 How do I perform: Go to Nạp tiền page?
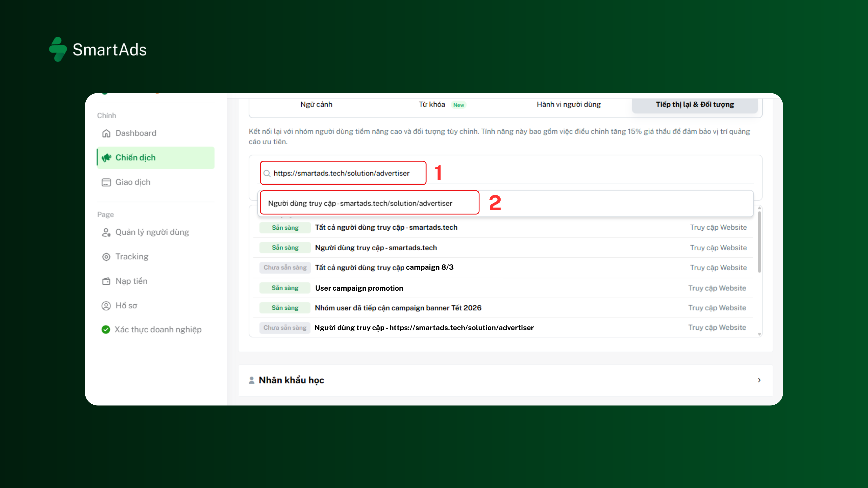pyautogui.click(x=156, y=281)
